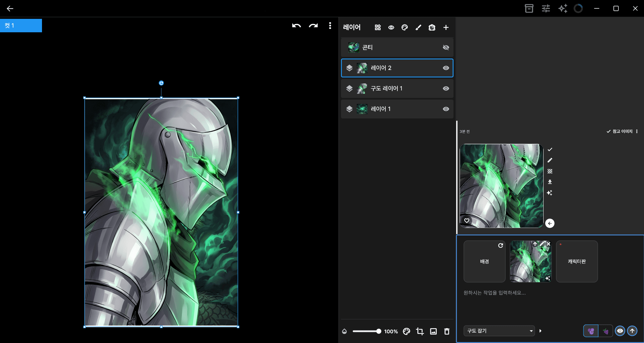Click stack icon on 레이어 2 row

pos(349,68)
